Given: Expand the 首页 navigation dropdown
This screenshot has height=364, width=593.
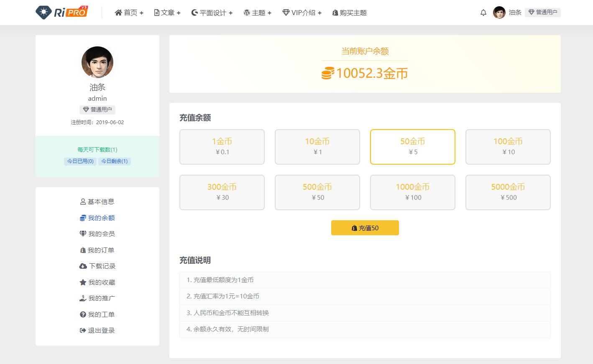Looking at the screenshot, I should tap(129, 13).
